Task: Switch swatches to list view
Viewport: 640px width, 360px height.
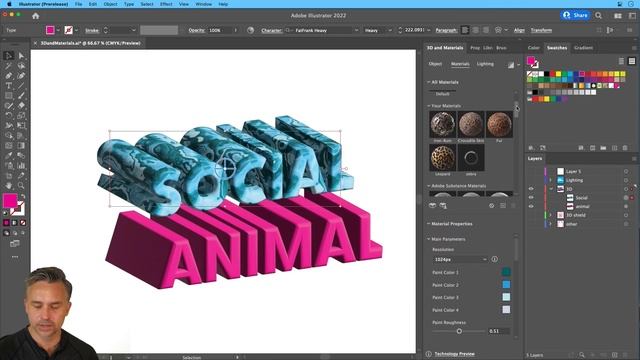Action: click(x=621, y=61)
